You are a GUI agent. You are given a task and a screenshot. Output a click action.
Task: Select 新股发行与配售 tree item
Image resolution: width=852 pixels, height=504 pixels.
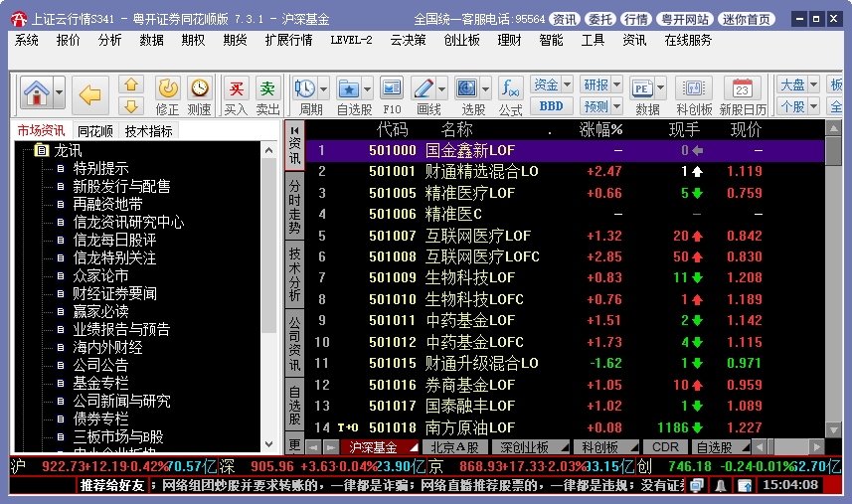coord(121,186)
